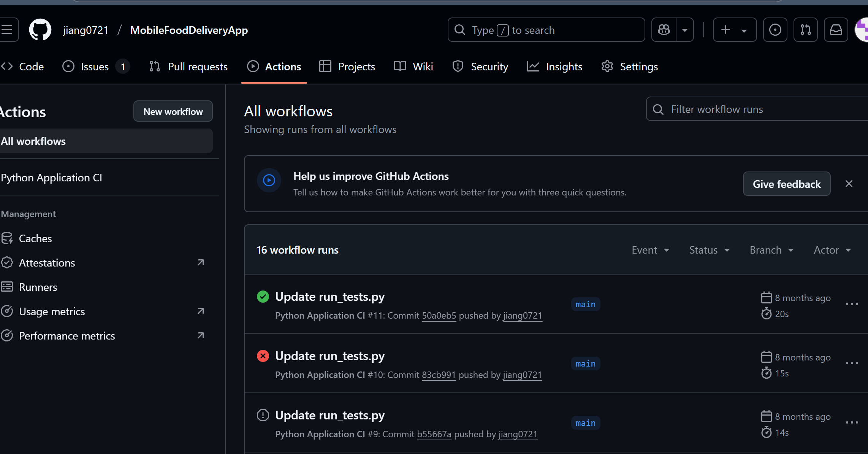
Task: Click the Runners server icon
Action: coord(7,287)
